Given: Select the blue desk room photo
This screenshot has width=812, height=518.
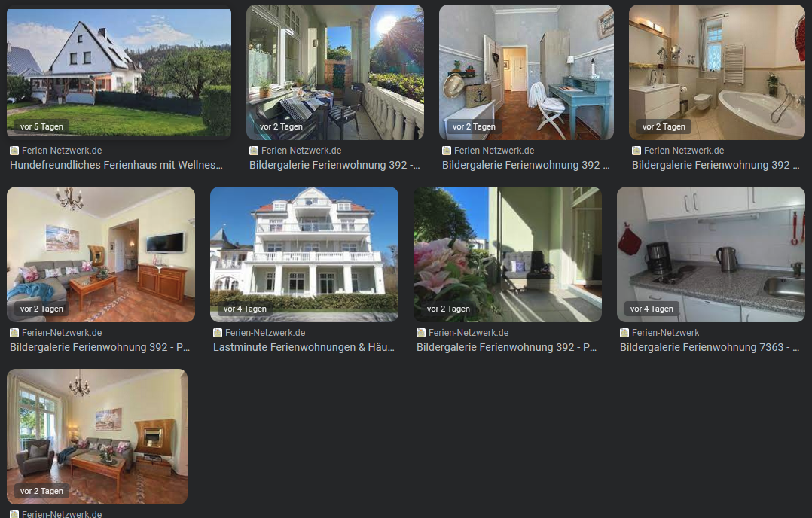Looking at the screenshot, I should coord(526,72).
